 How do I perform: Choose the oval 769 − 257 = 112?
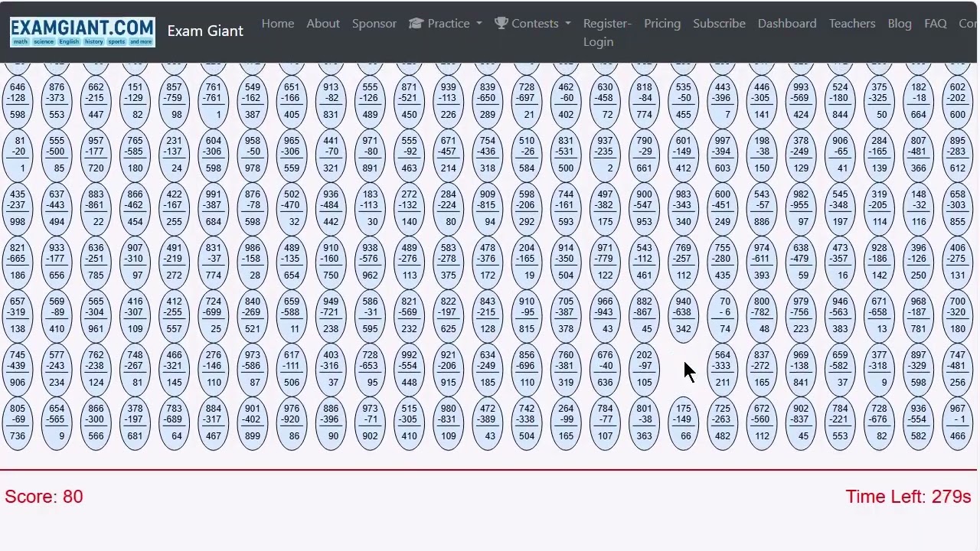684,262
